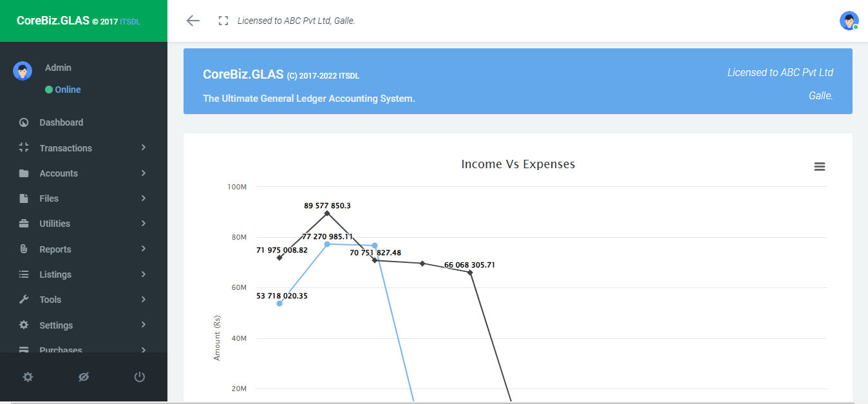Toggle fullscreen using the expand-corners icon
This screenshot has width=868, height=404.
pyautogui.click(x=223, y=21)
